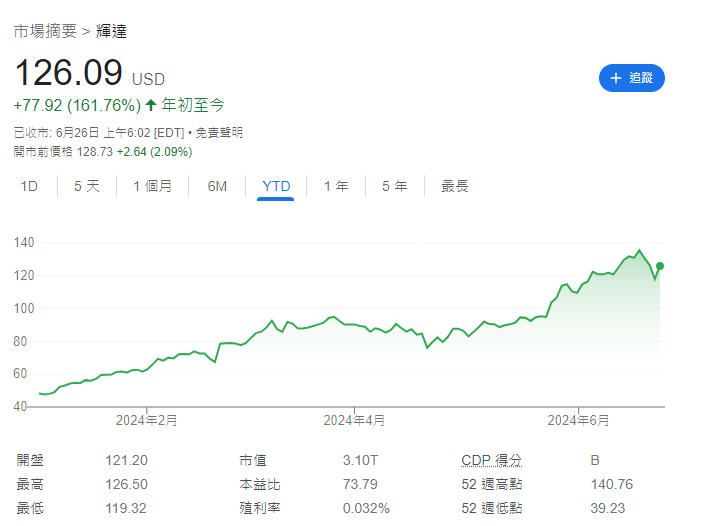Viewport: 707px width, 526px height.
Task: Open the 市場摘要 breadcrumb link
Action: coord(45,31)
